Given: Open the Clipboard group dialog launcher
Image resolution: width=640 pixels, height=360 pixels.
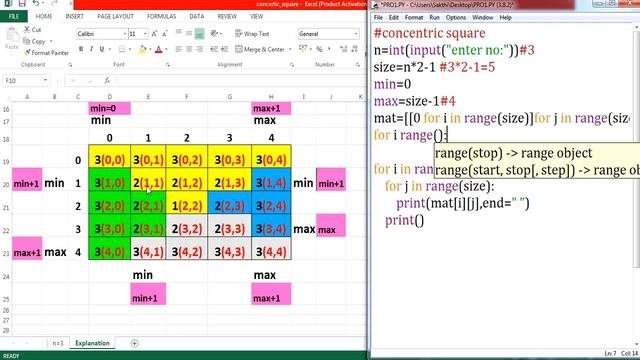Looking at the screenshot, I should click(x=70, y=65).
